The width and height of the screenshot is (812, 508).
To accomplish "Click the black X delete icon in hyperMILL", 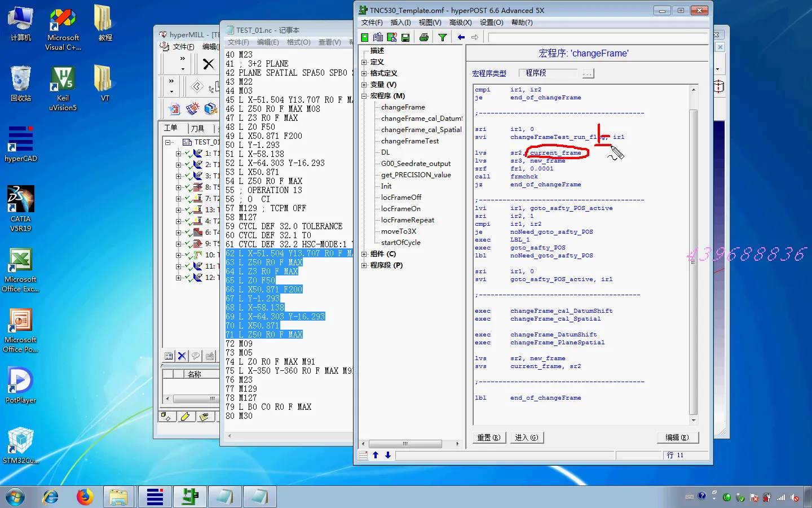I will point(208,64).
